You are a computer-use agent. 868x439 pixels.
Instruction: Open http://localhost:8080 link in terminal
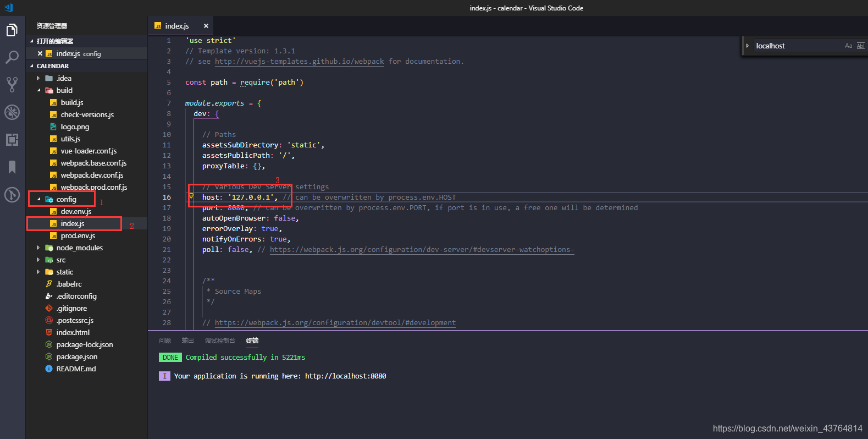346,376
